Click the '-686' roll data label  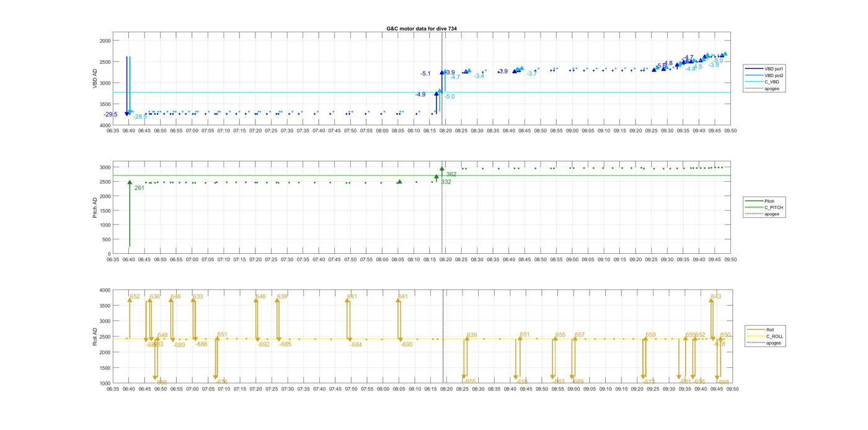tap(201, 344)
